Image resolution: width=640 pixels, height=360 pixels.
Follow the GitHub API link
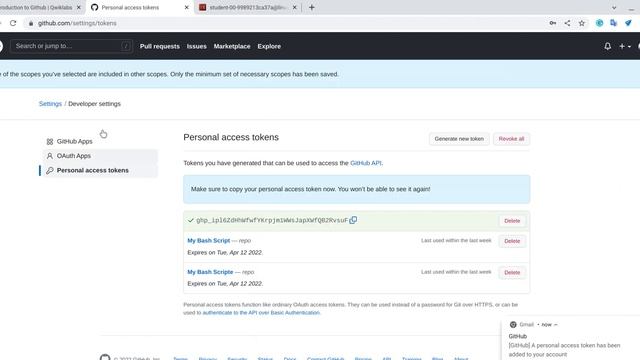tap(366, 163)
